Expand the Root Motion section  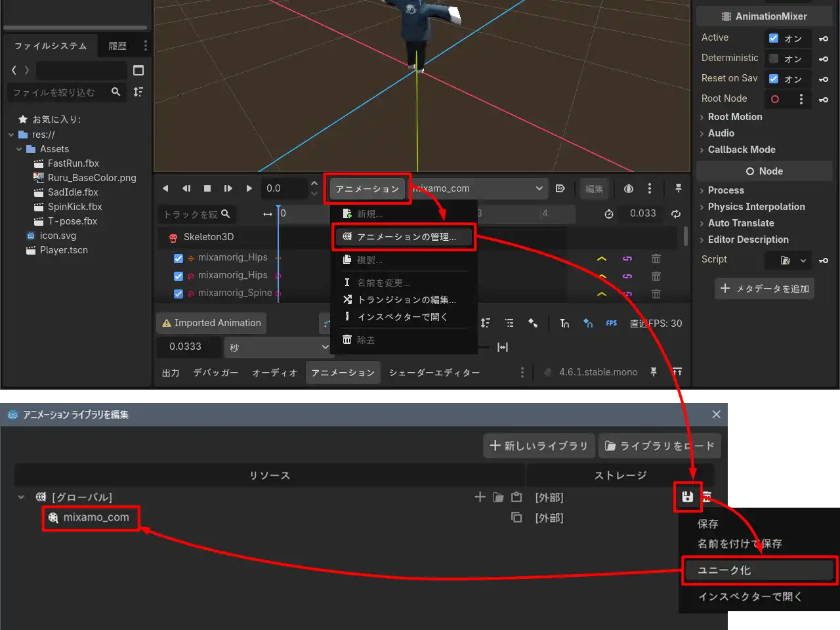pyautogui.click(x=734, y=117)
